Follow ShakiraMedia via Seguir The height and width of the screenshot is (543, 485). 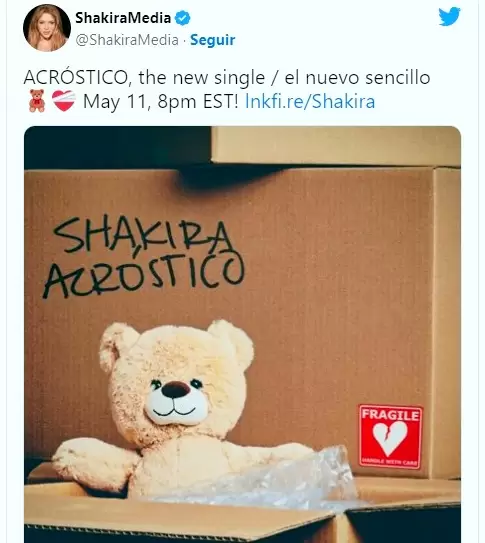pyautogui.click(x=213, y=40)
